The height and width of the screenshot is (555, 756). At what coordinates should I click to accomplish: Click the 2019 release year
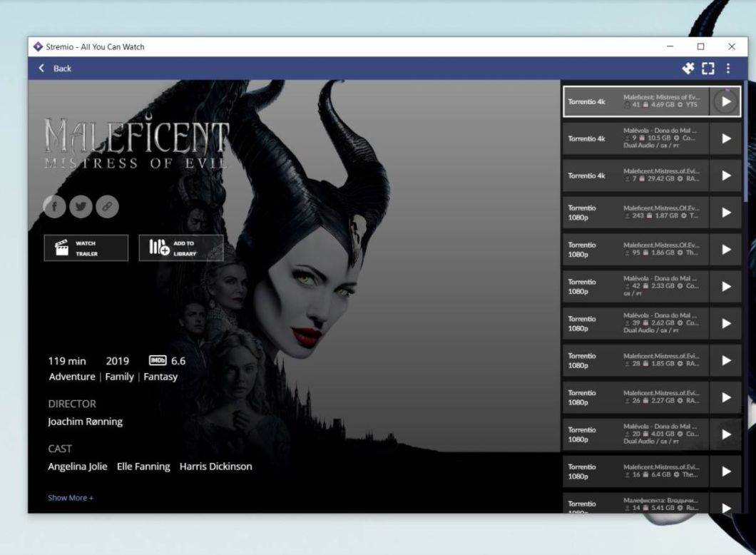click(x=117, y=361)
